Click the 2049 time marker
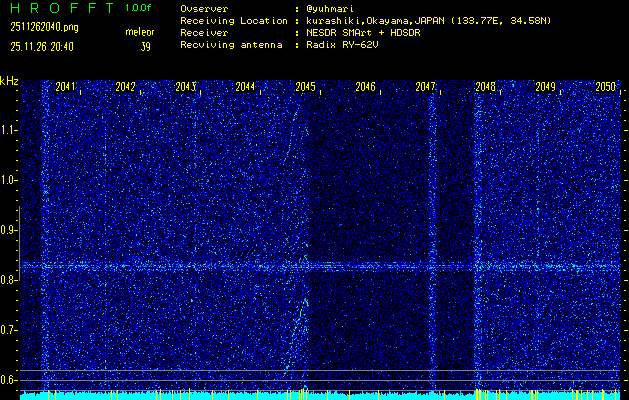This screenshot has height=400, width=629. (x=545, y=87)
